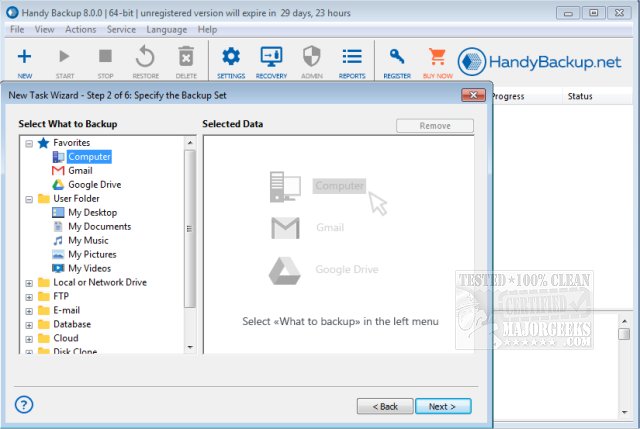Open the Reports list icon
The image size is (640, 429).
point(352,57)
